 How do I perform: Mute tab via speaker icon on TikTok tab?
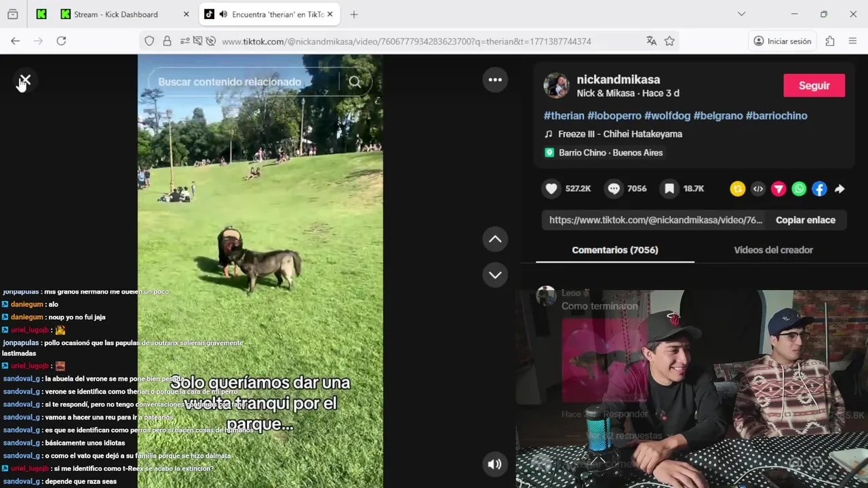(x=223, y=14)
